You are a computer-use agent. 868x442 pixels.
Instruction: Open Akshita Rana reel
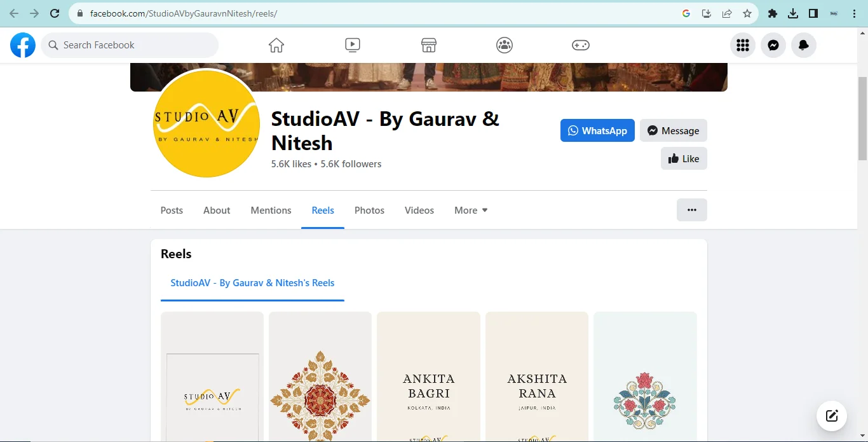point(537,376)
